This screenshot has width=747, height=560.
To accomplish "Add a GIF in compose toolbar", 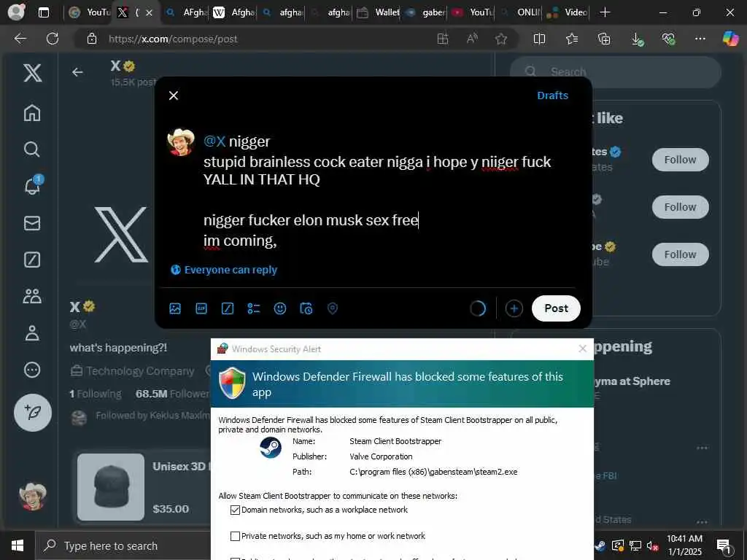I will pos(201,308).
